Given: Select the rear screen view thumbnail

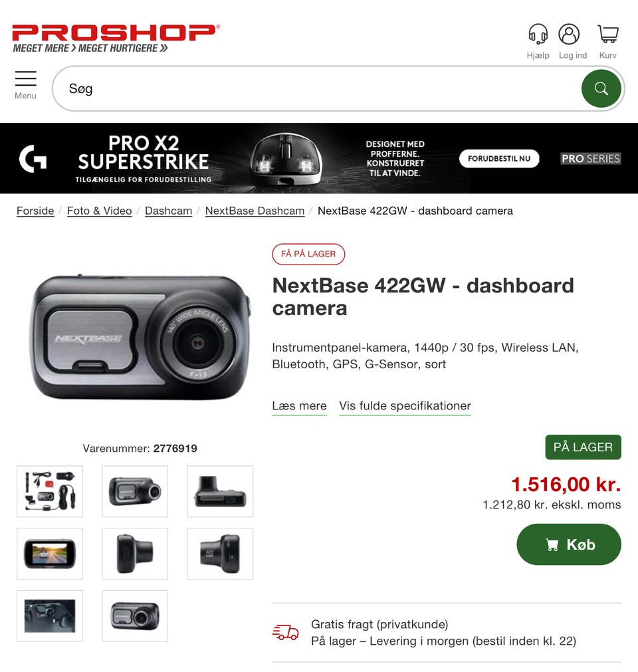Looking at the screenshot, I should [50, 554].
